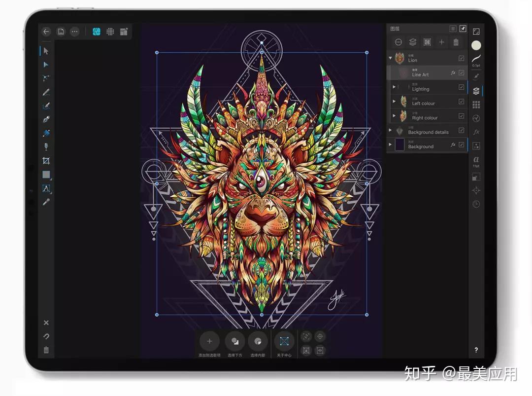Add a new layer with plus
The width and height of the screenshot is (532, 396).
442,42
